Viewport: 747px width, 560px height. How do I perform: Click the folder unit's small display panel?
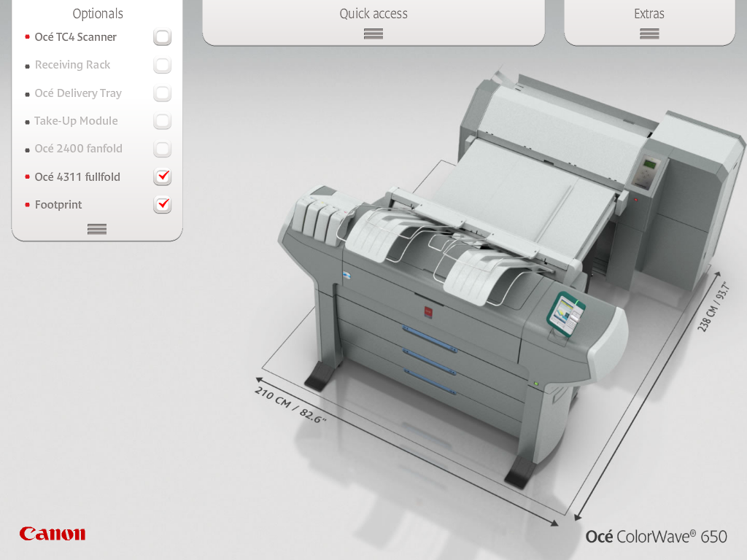pos(647,171)
